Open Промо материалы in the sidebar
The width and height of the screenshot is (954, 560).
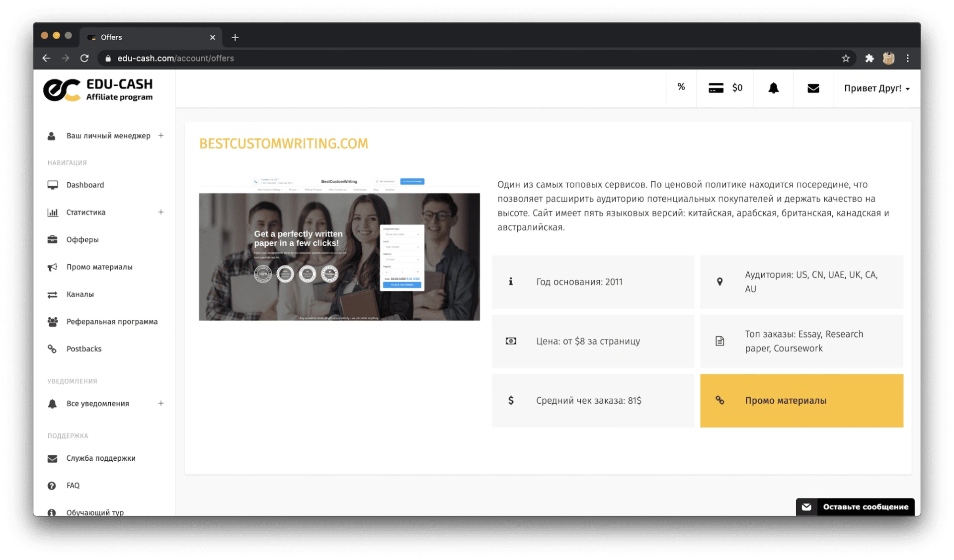(99, 267)
